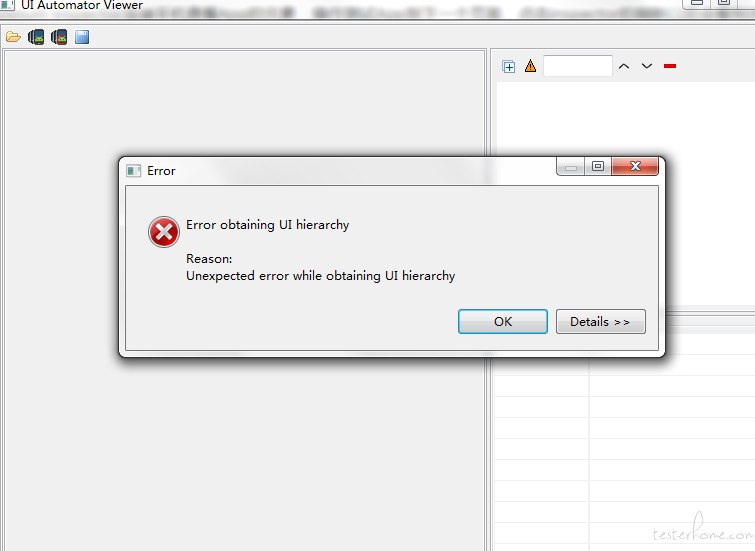Go to next search result arrow
755x551 pixels.
(x=647, y=66)
